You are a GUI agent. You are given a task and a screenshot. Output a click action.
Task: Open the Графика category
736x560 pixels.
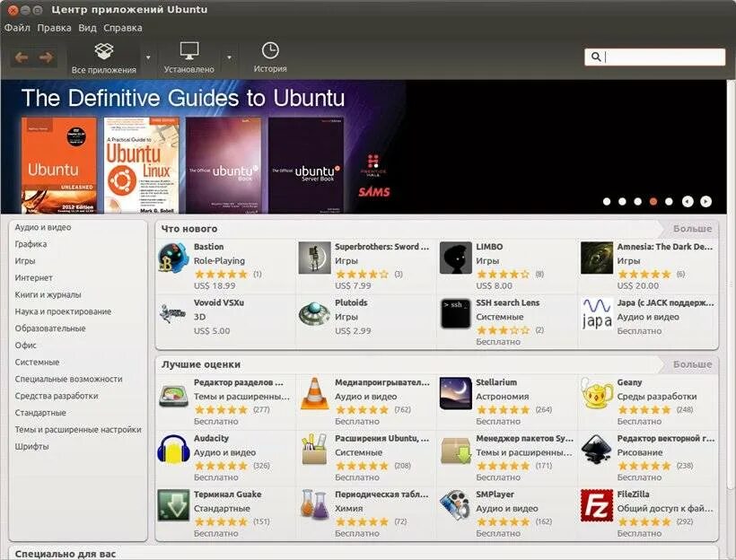(31, 244)
